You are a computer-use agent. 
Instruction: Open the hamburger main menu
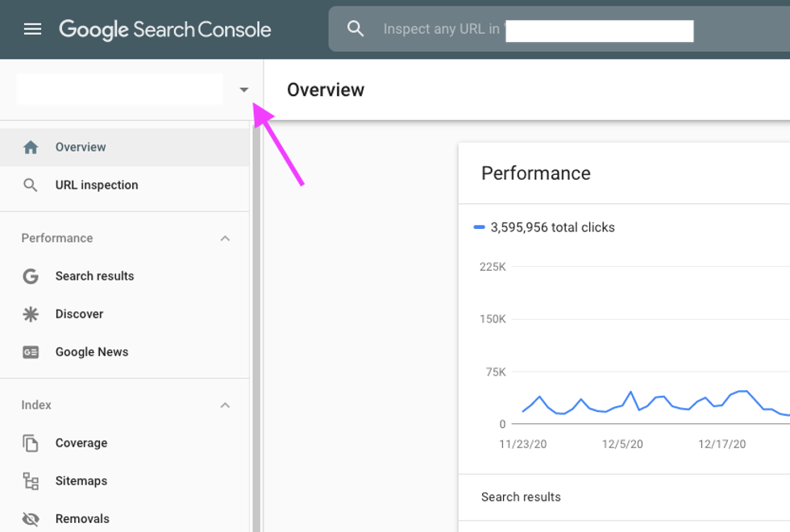32,30
